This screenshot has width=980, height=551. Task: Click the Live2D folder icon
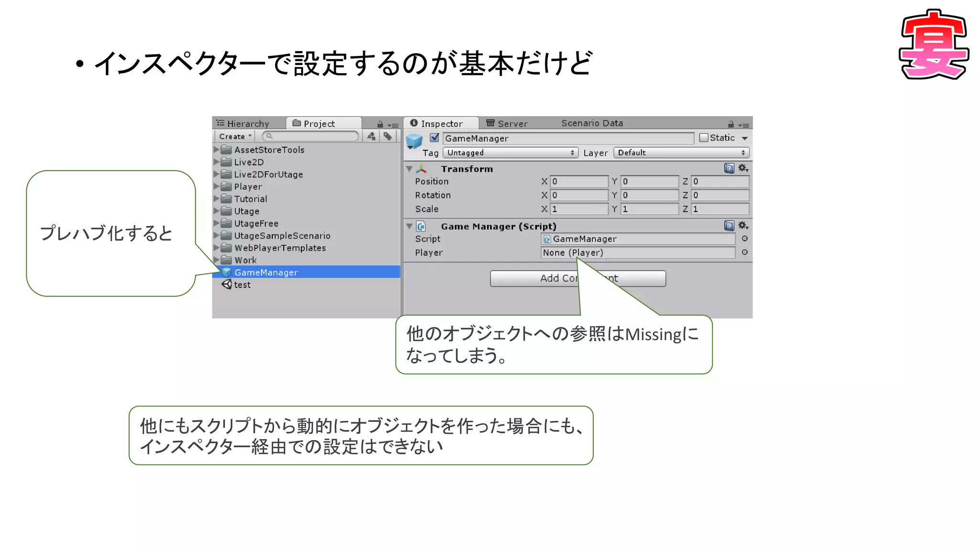(226, 162)
